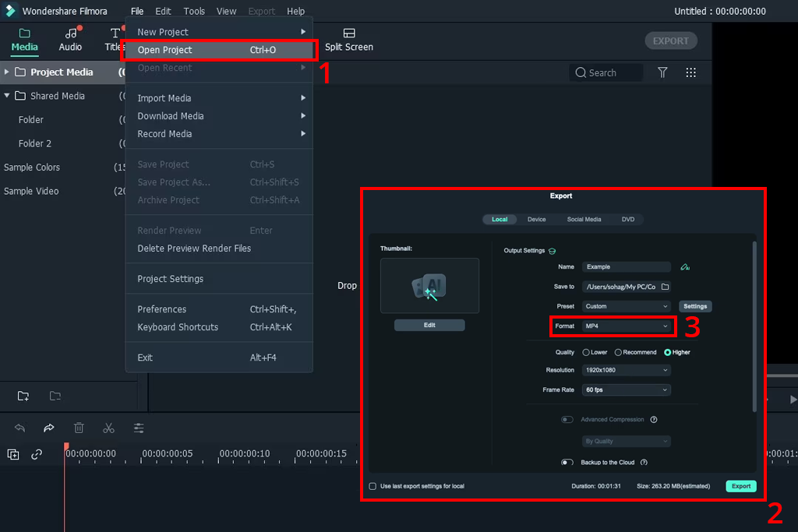Viewport: 798px width, 532px height.
Task: Click the media search magnifier icon
Action: [580, 72]
